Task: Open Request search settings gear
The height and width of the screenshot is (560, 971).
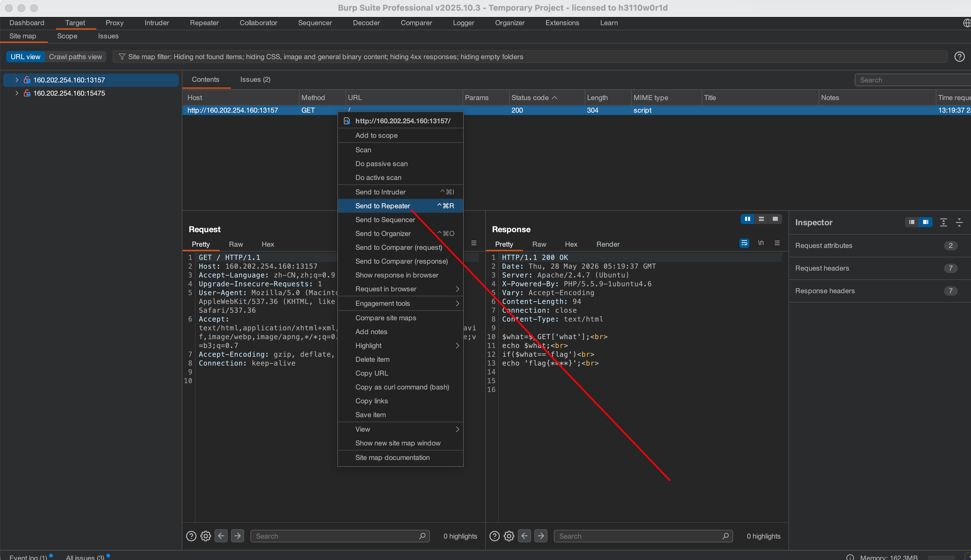Action: coord(206,536)
